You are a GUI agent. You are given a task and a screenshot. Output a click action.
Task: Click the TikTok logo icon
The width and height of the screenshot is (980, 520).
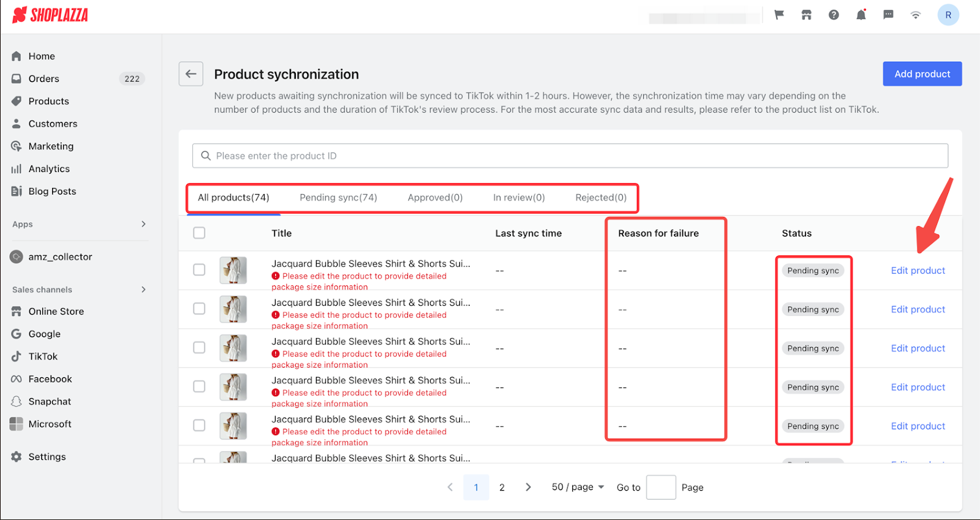point(17,356)
